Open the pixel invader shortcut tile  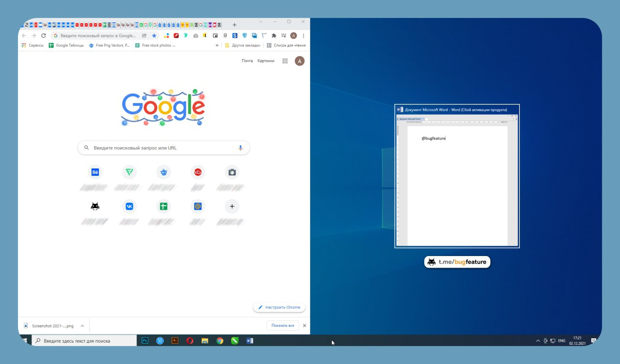tap(95, 206)
